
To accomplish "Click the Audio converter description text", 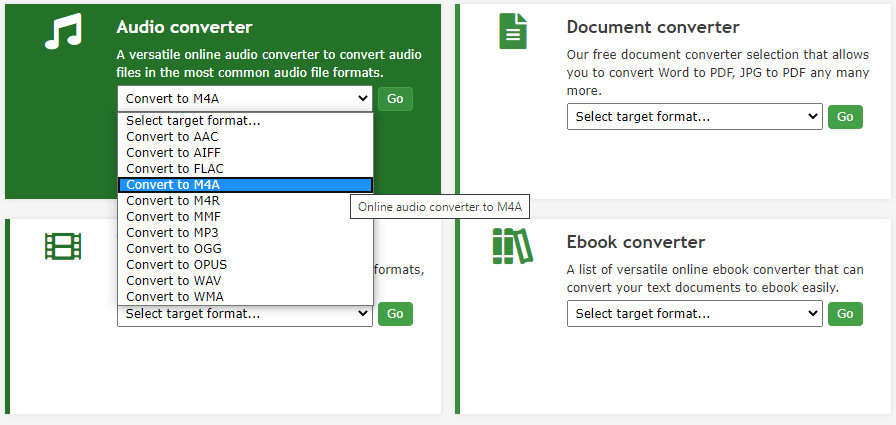I will click(269, 64).
